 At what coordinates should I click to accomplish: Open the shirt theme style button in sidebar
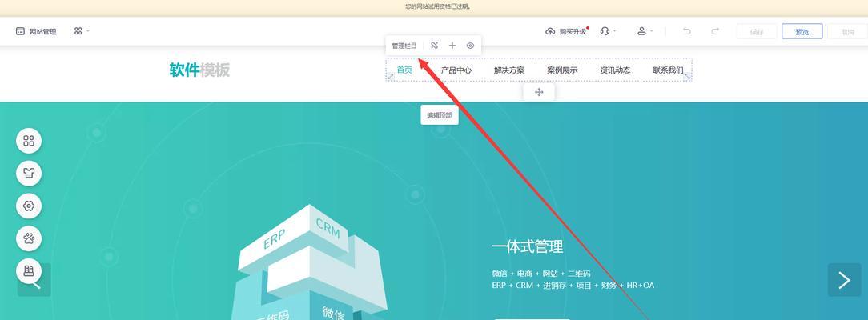coord(29,173)
